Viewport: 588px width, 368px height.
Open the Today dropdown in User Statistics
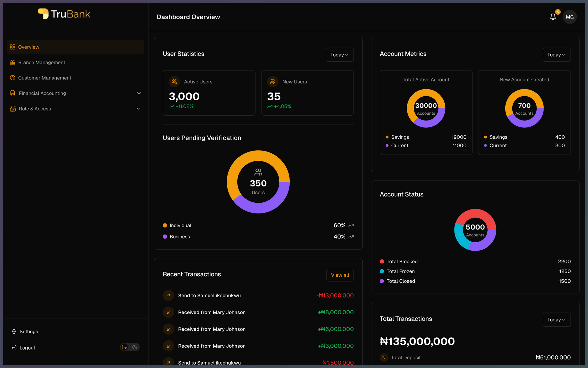[x=339, y=55]
